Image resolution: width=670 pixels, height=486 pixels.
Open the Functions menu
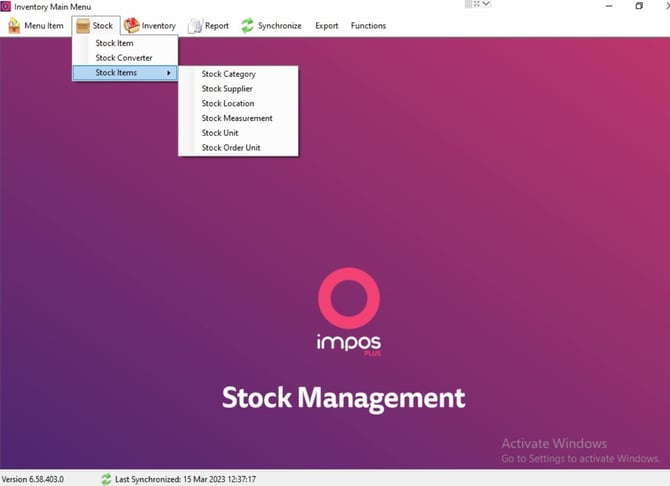(x=368, y=26)
